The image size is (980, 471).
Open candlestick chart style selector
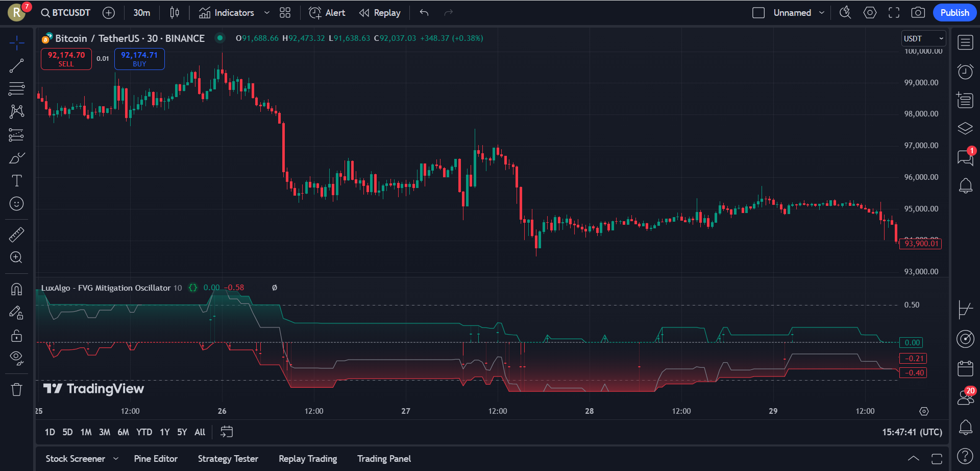pos(175,13)
